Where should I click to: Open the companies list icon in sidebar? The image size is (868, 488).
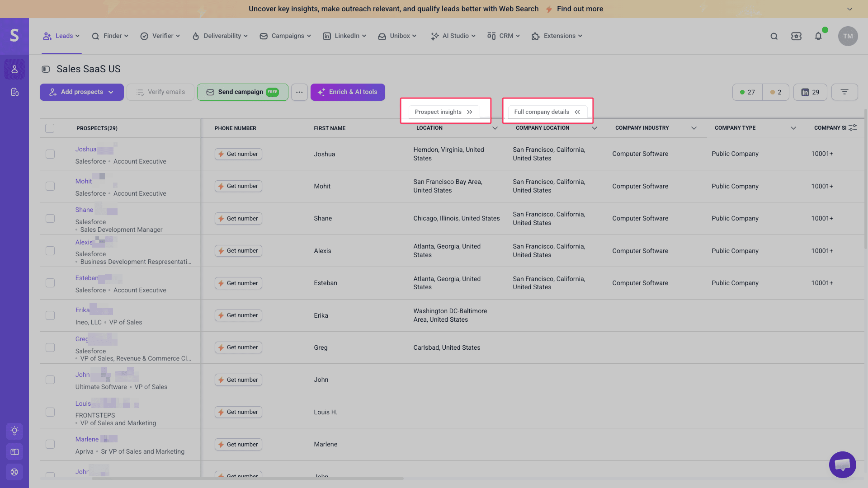coord(14,92)
